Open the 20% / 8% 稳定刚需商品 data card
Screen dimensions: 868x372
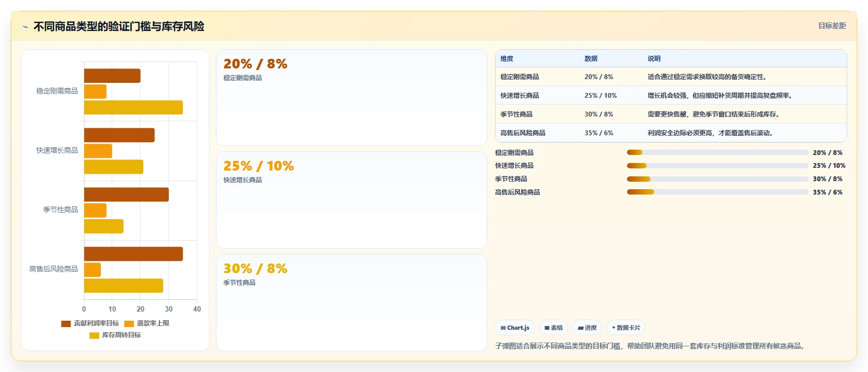click(352, 97)
